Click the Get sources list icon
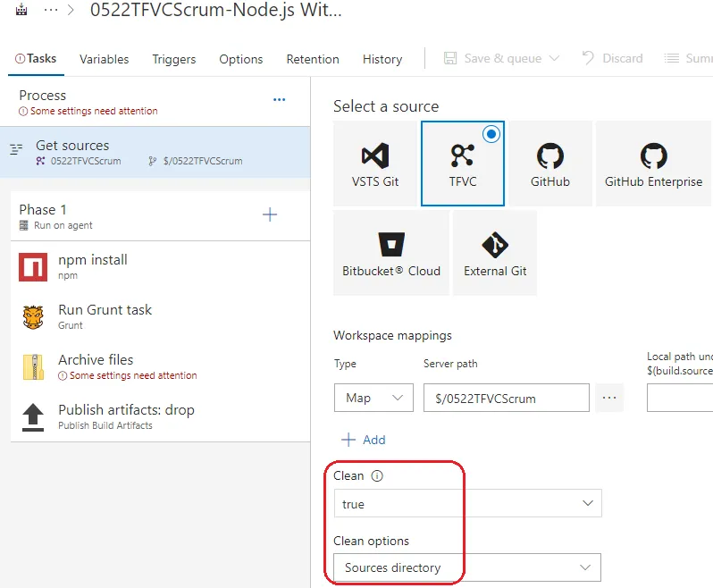Image resolution: width=713 pixels, height=588 pixels. pos(16,149)
